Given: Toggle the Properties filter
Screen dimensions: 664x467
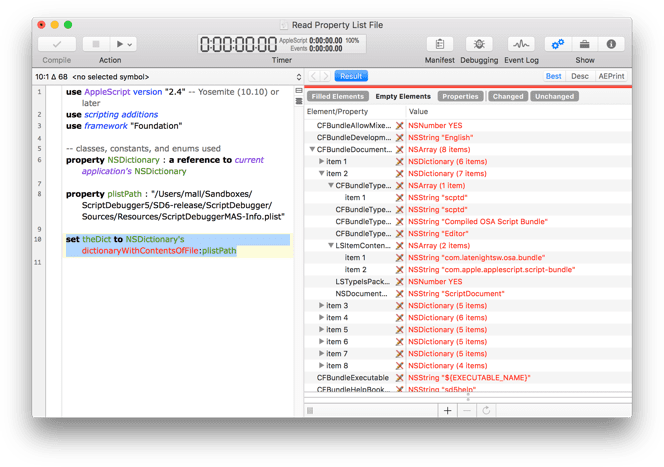Looking at the screenshot, I should click(460, 97).
